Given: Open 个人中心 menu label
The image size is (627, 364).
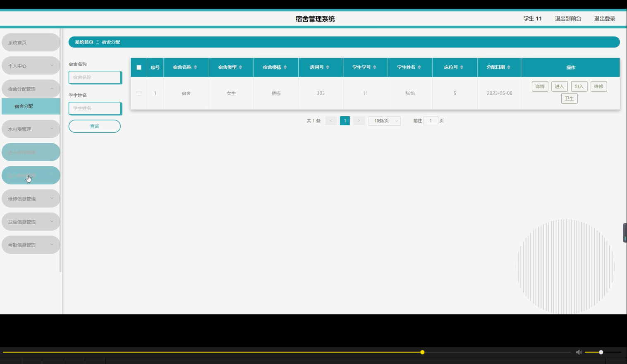Looking at the screenshot, I should coord(17,66).
